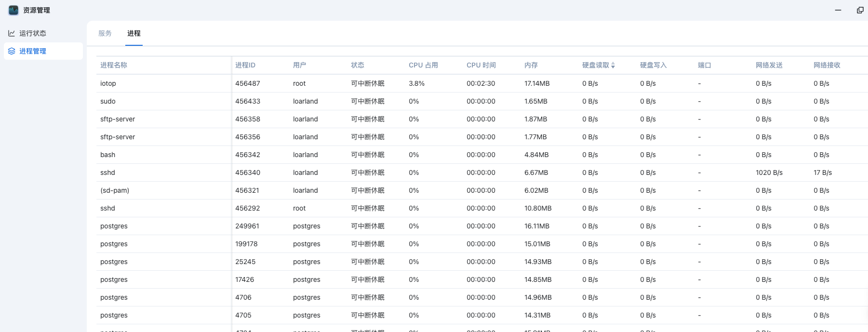Viewport: 868px width, 332px height.
Task: Click the 14.85MB memory value
Action: [x=538, y=279]
